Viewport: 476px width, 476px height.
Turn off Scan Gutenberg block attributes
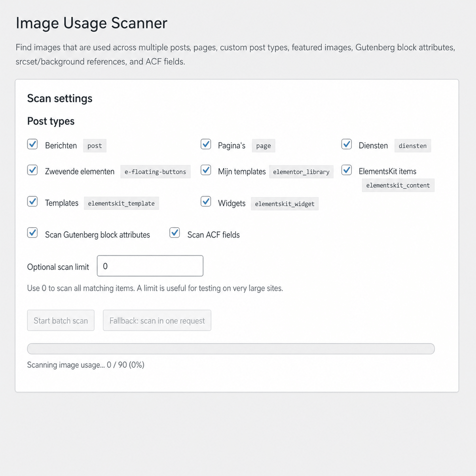pyautogui.click(x=33, y=233)
